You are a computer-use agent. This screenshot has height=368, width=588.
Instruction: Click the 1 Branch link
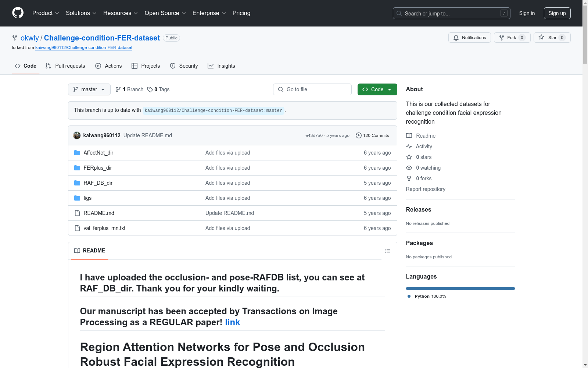(x=129, y=89)
